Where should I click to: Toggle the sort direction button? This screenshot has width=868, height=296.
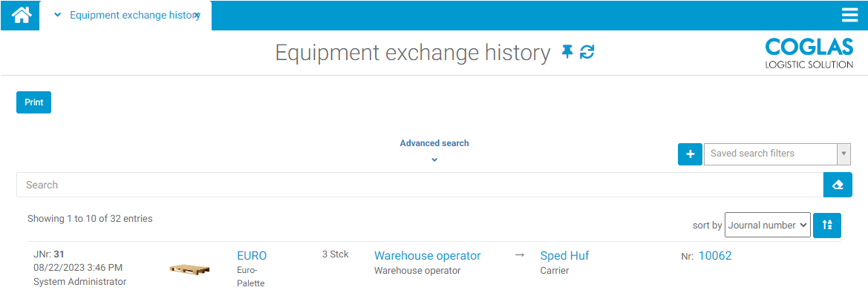coord(827,226)
